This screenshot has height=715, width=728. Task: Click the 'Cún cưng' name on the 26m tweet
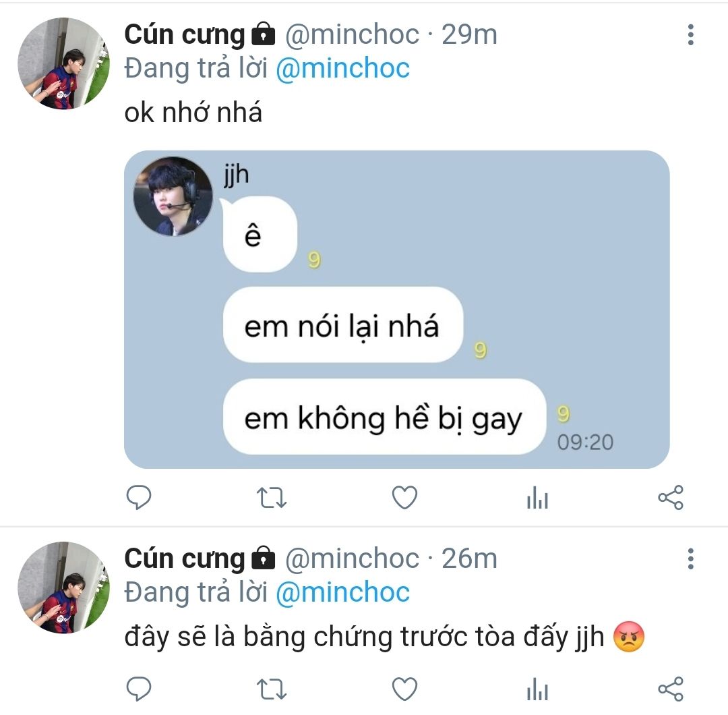coord(184,559)
